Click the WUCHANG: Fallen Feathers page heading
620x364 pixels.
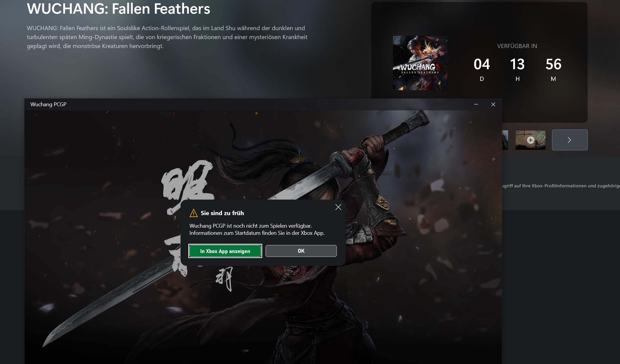(118, 9)
